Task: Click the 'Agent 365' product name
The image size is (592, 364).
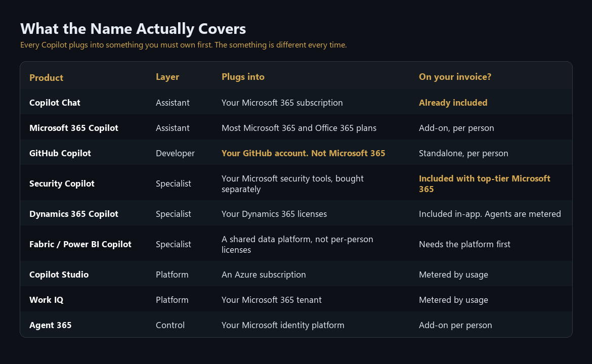Action: point(50,325)
